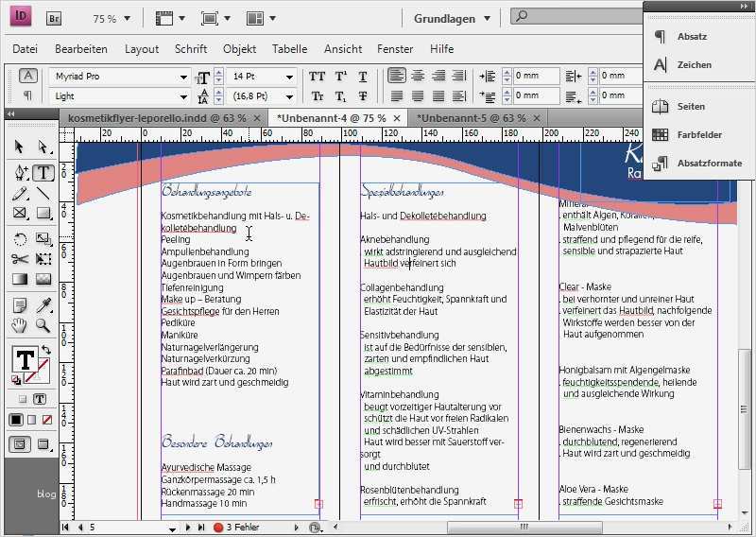Open the Layout menu

142,49
